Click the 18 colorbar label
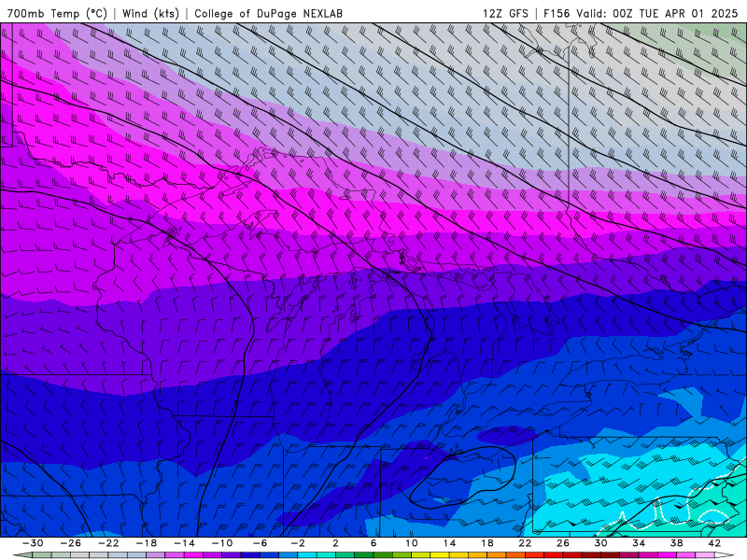 (x=486, y=543)
